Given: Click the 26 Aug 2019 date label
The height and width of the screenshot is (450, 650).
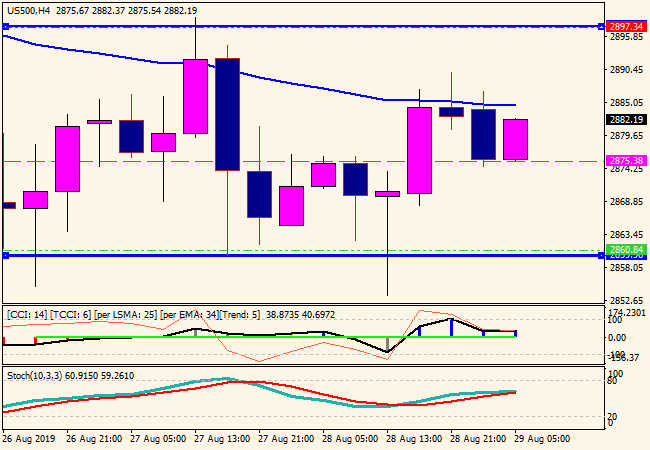Looking at the screenshot, I should pos(30,438).
